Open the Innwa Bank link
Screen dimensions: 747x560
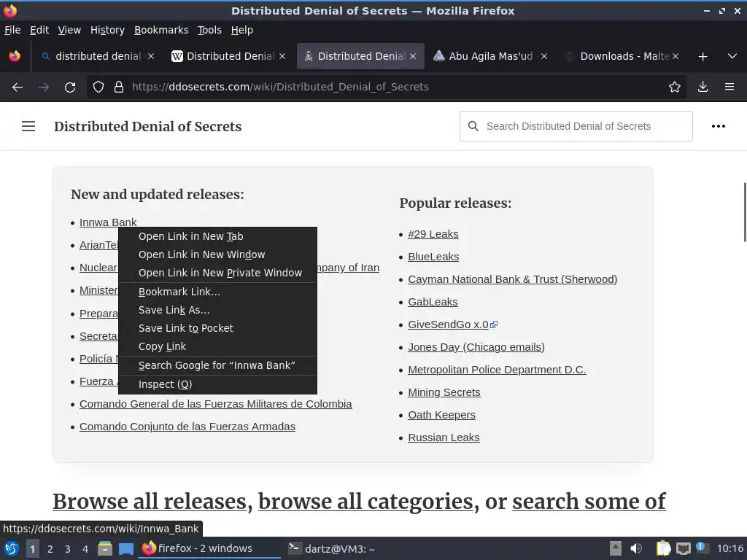108,222
